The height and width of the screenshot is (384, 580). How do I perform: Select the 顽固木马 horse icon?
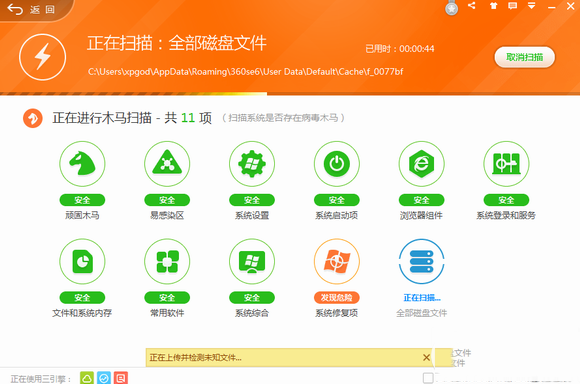coord(82,164)
